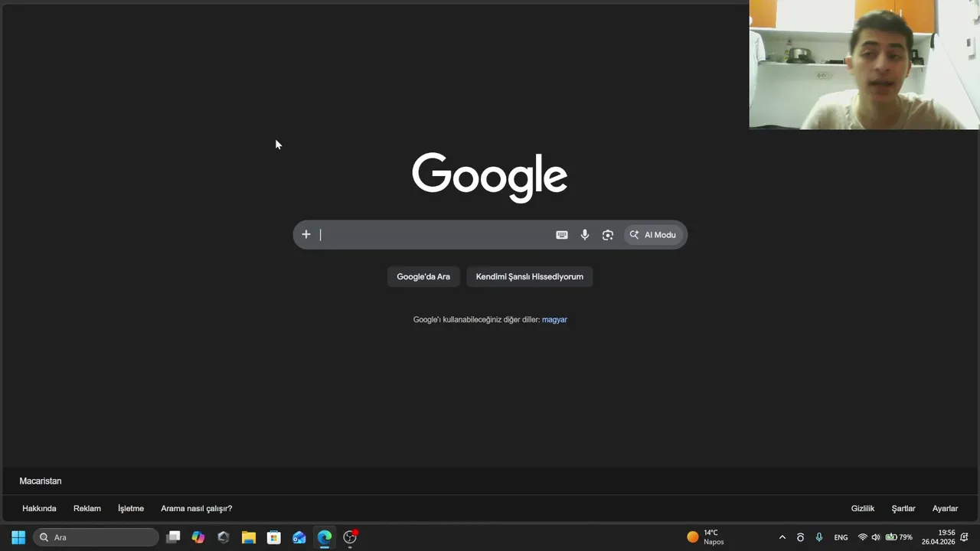Open Microsoft Store from the taskbar
Screen dimensions: 980x551
tap(274, 537)
